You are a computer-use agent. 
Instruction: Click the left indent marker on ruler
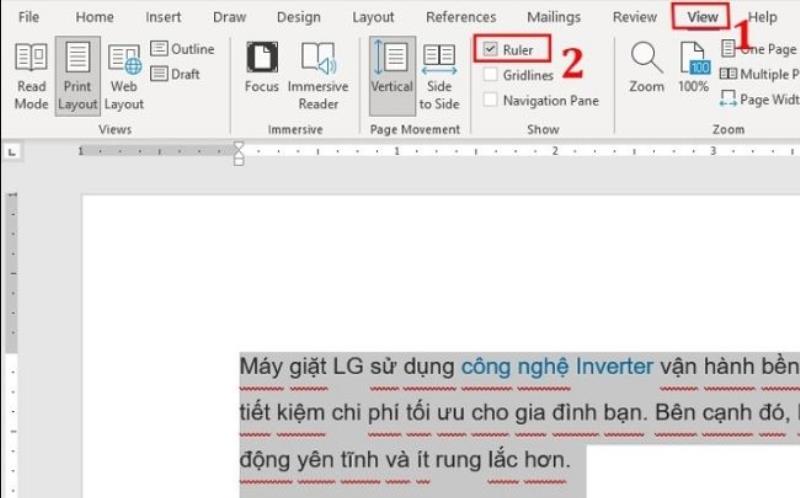tap(239, 161)
